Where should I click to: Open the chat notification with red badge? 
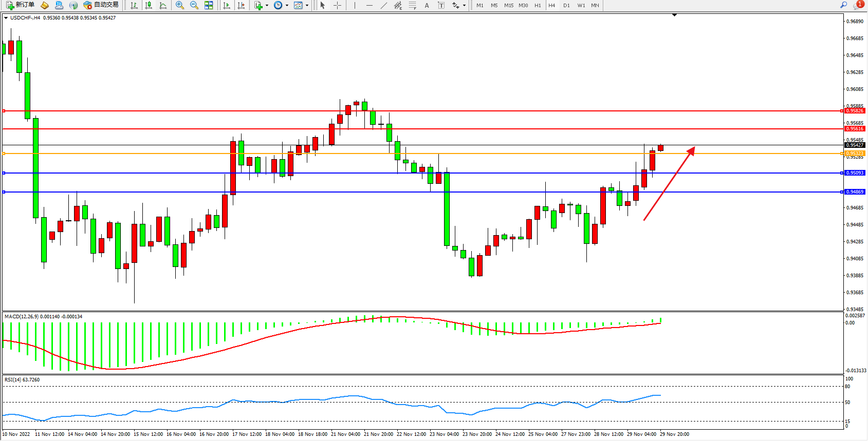tap(858, 5)
